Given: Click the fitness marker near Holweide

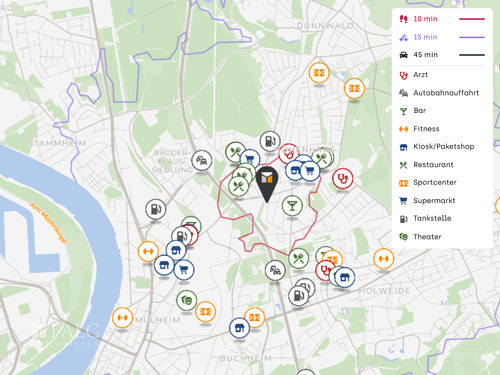Looking at the screenshot, I should (384, 259).
